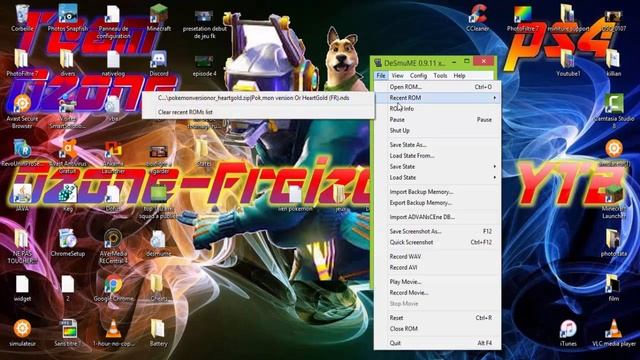
Task: Close the DeSmuME window
Action: [484, 61]
